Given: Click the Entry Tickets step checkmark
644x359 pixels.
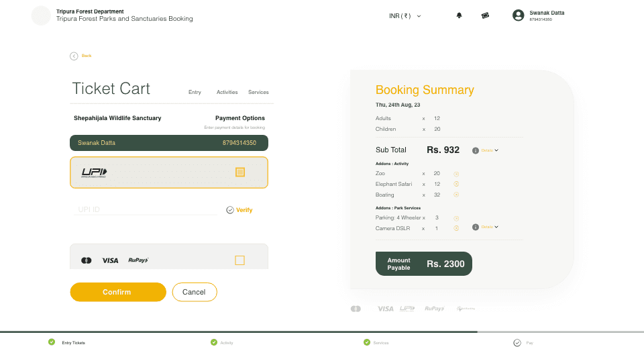Looking at the screenshot, I should point(52,342).
